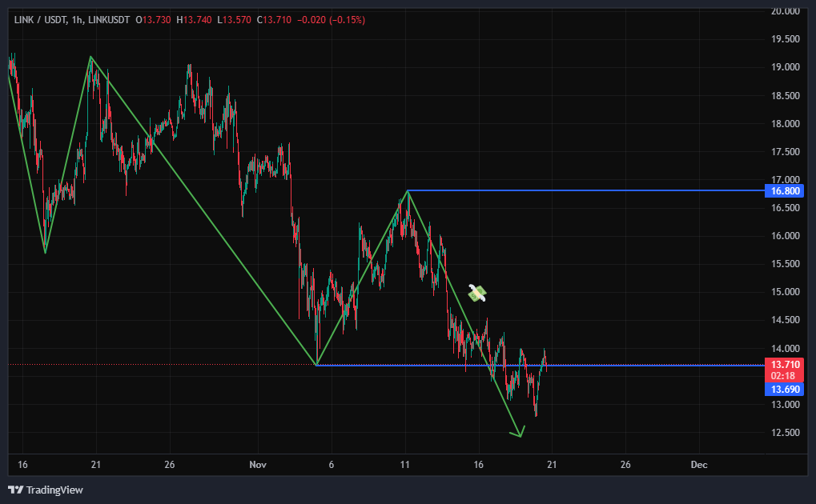Click the Dec label on time axis

[x=698, y=465]
